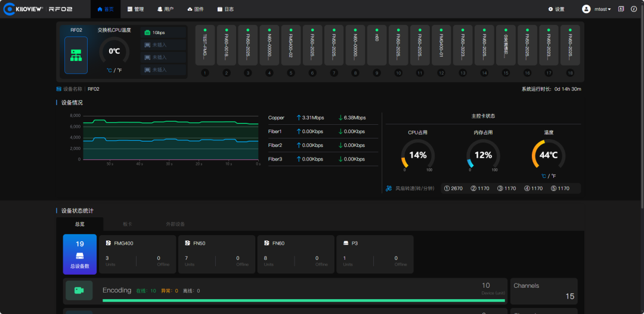Click the Copper 6.38Mbps download value
This screenshot has height=314, width=644.
point(355,118)
